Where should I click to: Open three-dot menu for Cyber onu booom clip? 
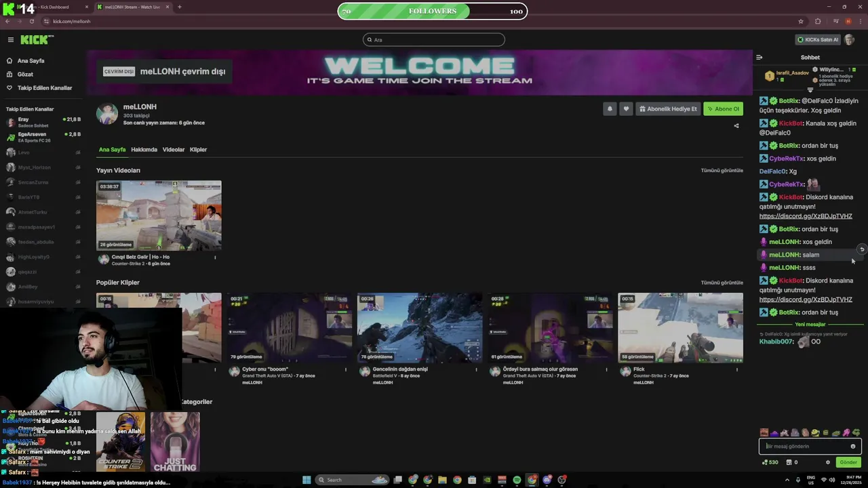click(346, 369)
